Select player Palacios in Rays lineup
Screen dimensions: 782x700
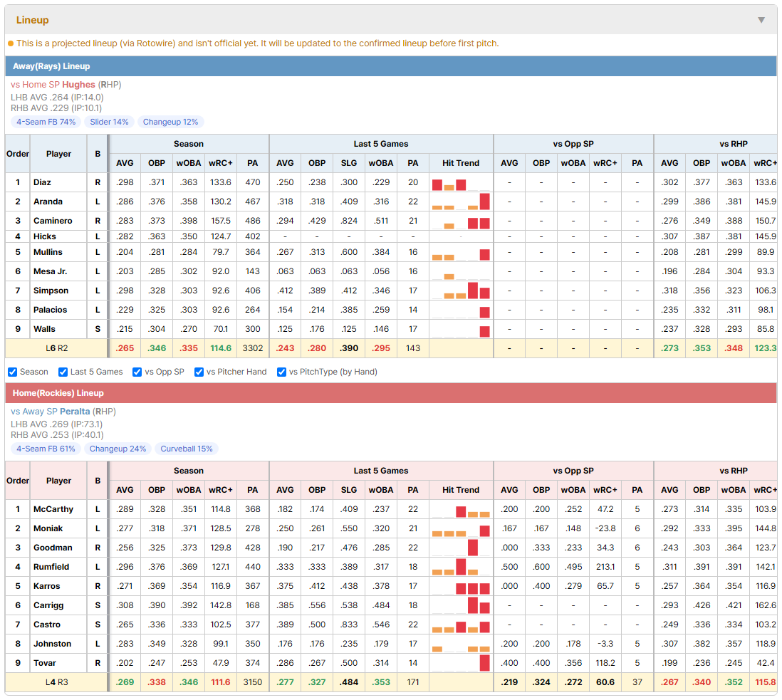[51, 310]
